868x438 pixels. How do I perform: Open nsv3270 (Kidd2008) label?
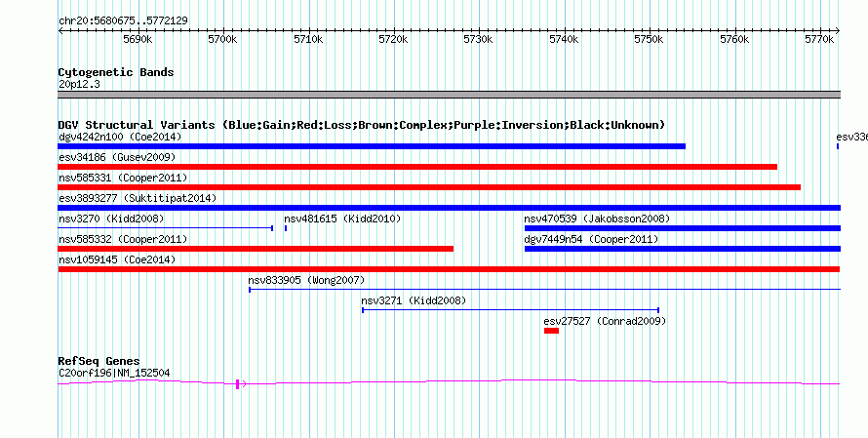111,219
